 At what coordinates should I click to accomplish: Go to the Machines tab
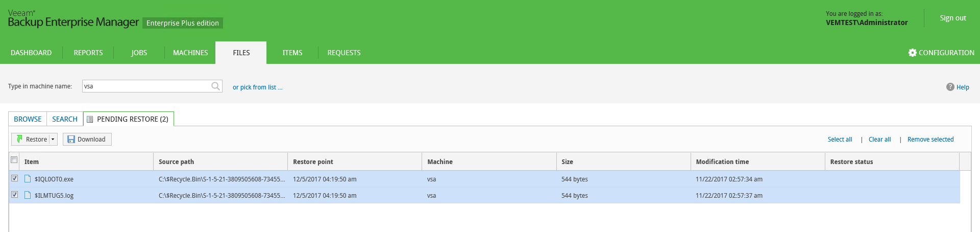(190, 53)
